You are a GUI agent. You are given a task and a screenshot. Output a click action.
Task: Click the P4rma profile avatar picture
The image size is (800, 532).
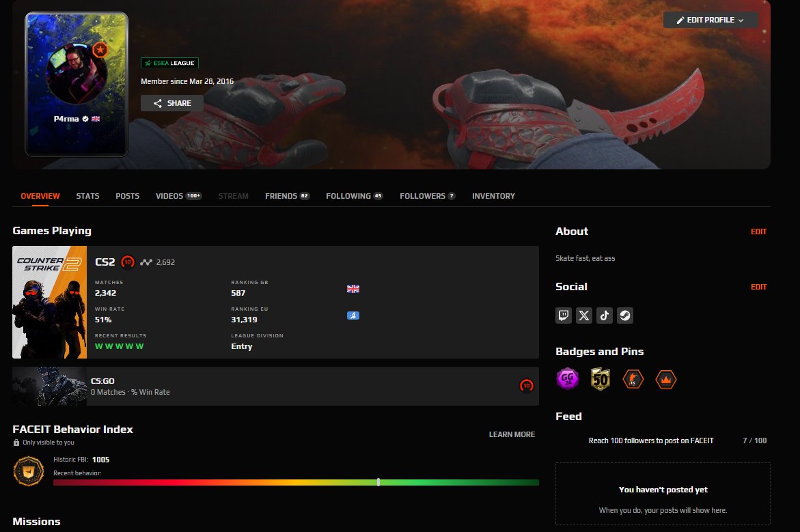click(77, 74)
